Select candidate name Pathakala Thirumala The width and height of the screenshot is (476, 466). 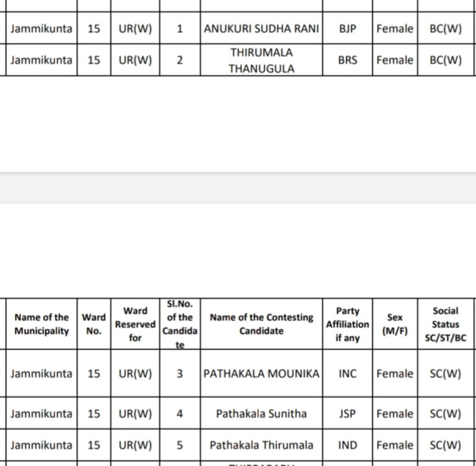click(x=262, y=445)
